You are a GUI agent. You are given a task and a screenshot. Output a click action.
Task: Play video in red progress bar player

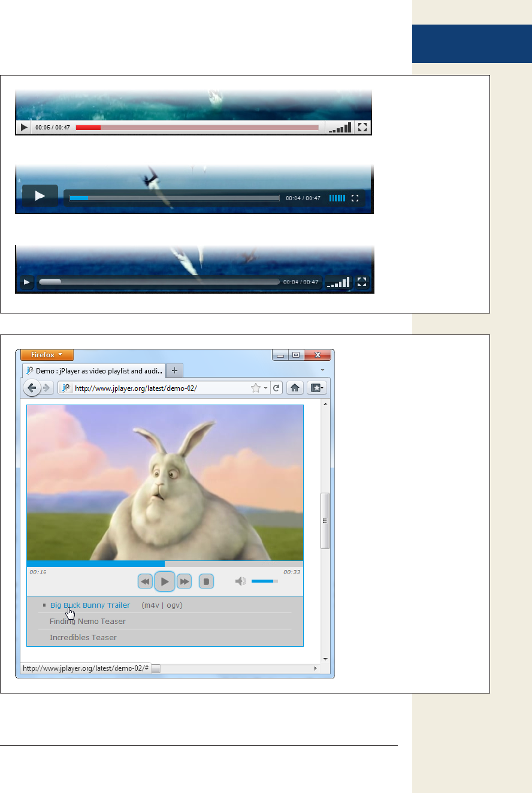pos(24,128)
